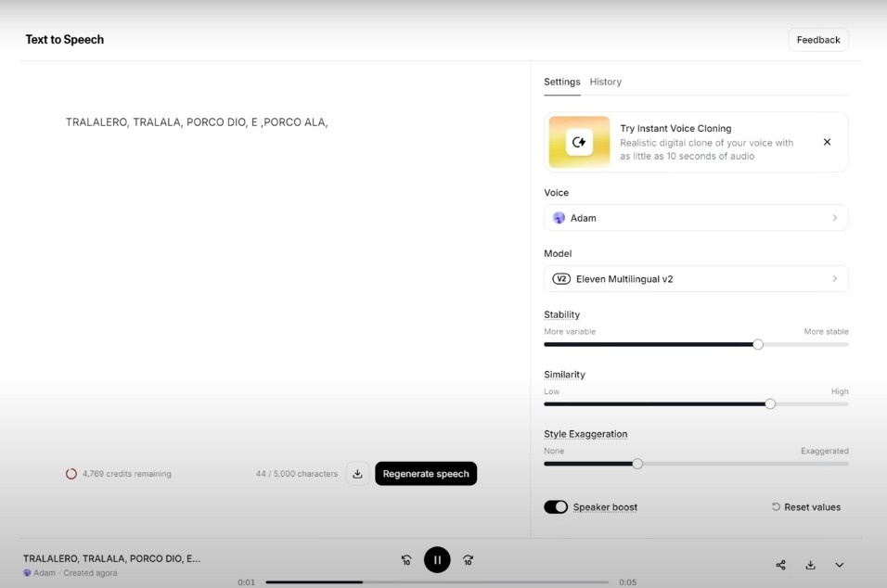Toggle the Speaker boost switch
This screenshot has height=588, width=887.
[556, 507]
